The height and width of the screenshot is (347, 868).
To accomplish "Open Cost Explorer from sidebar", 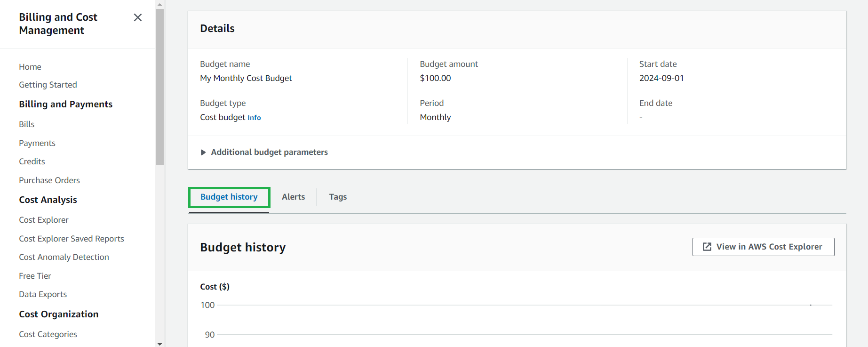I will coord(44,220).
